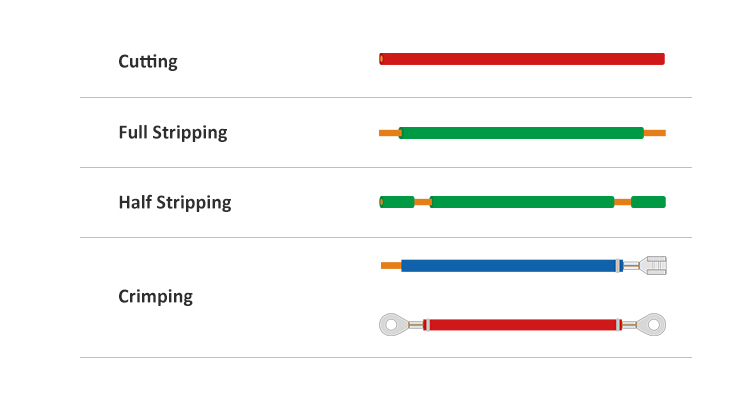Click the left short green segment of half-stripped wire
Screen dimensions: 750x407
click(x=397, y=202)
